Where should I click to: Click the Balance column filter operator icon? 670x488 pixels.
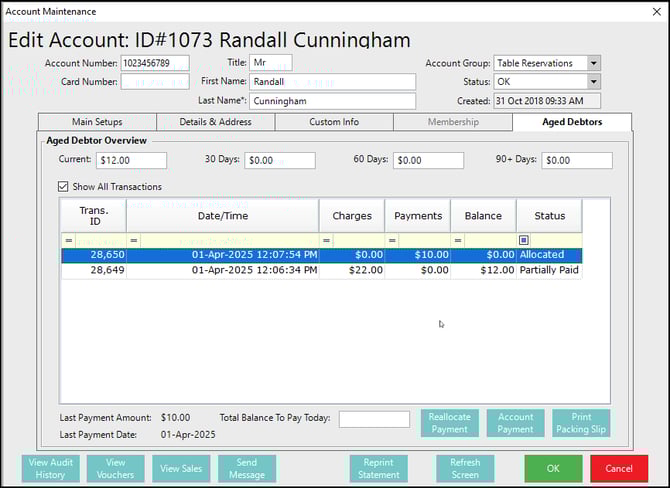(458, 241)
